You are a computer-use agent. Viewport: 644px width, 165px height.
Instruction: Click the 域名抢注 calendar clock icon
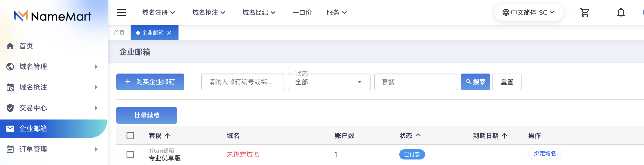click(x=10, y=87)
